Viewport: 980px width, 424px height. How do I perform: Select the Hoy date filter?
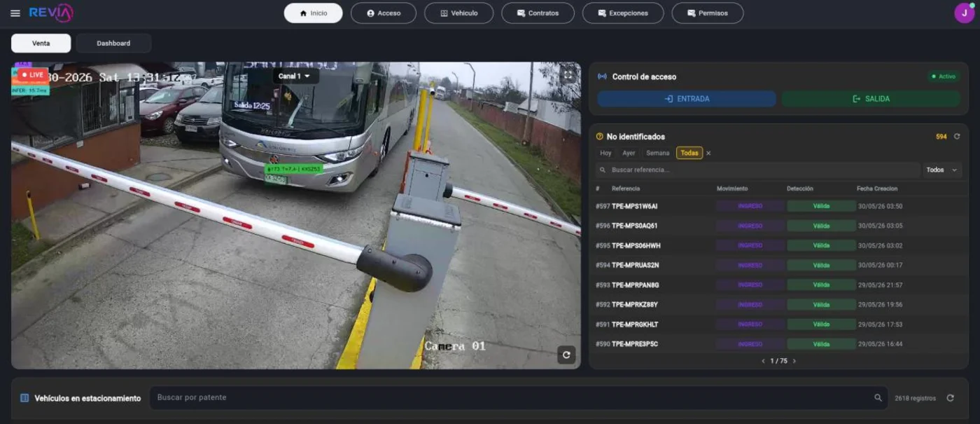click(x=605, y=153)
